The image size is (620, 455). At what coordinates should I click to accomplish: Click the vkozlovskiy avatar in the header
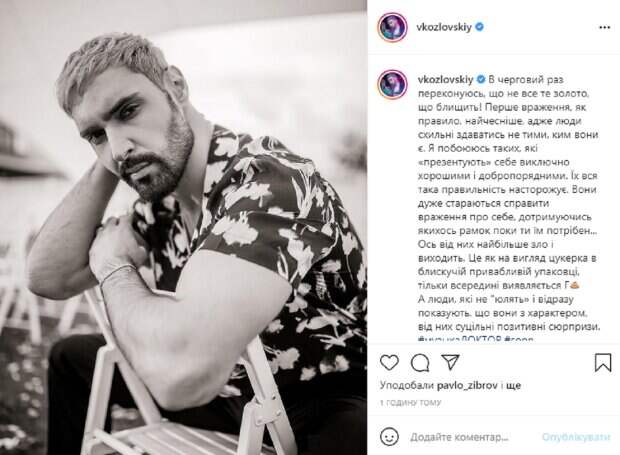pyautogui.click(x=392, y=27)
